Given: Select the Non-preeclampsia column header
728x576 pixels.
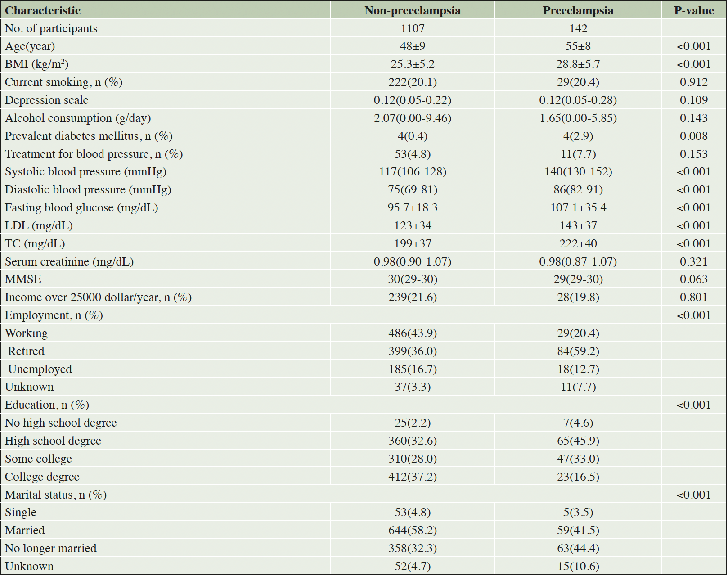Looking at the screenshot, I should [x=413, y=10].
